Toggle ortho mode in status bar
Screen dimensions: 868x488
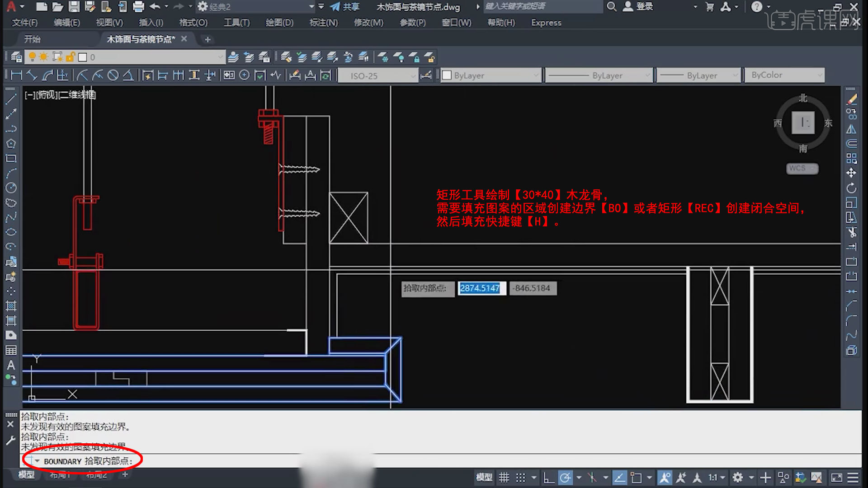click(x=548, y=478)
